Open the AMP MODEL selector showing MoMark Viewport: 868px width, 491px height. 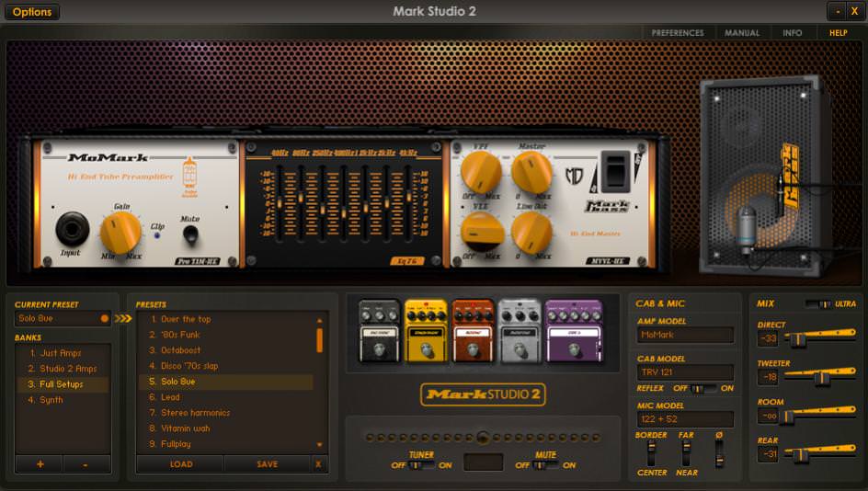(x=685, y=335)
